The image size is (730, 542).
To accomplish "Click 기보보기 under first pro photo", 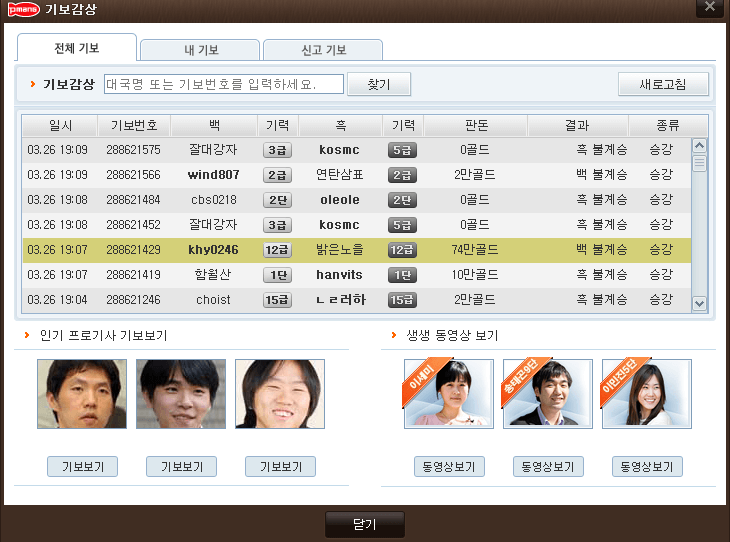I will (x=82, y=467).
